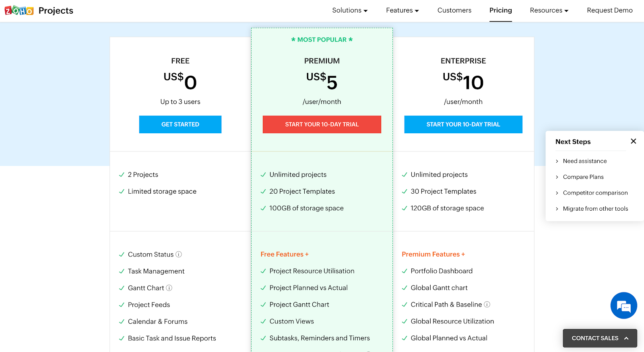Click 'Project Feeds' feature text
The height and width of the screenshot is (352, 644).
coord(149,305)
